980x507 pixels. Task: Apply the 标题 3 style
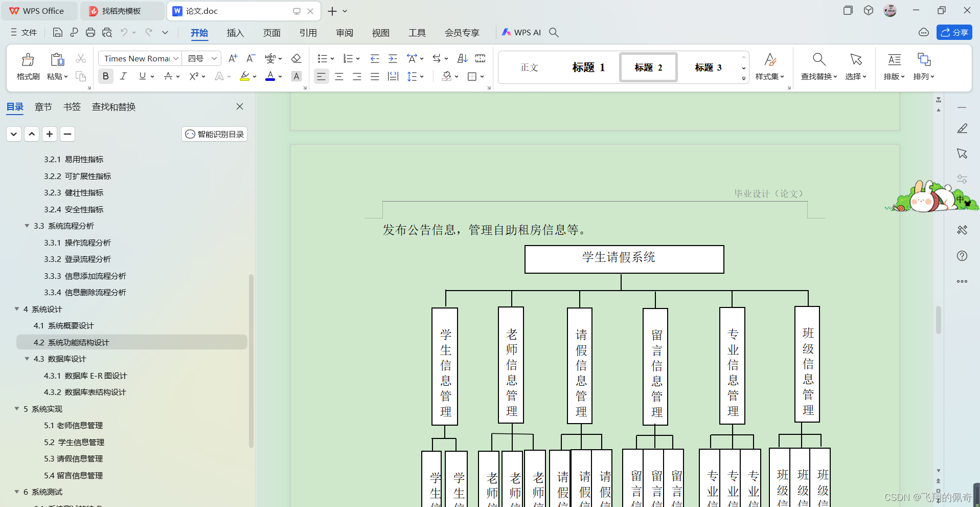(708, 68)
